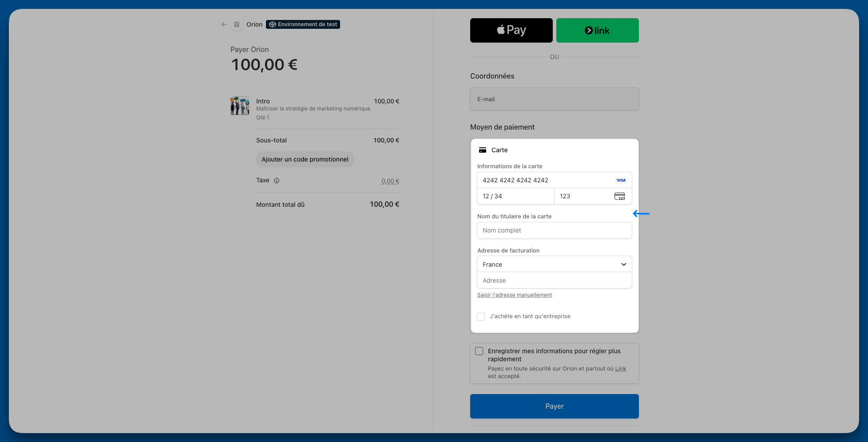Image resolution: width=868 pixels, height=442 pixels.
Task: Pay with Link button
Action: coord(597,30)
